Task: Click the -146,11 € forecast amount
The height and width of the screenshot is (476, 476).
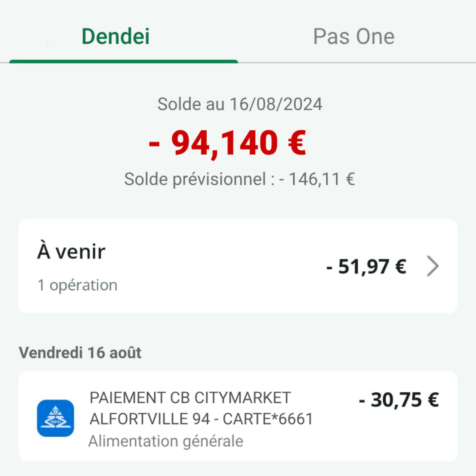Action: (x=317, y=179)
